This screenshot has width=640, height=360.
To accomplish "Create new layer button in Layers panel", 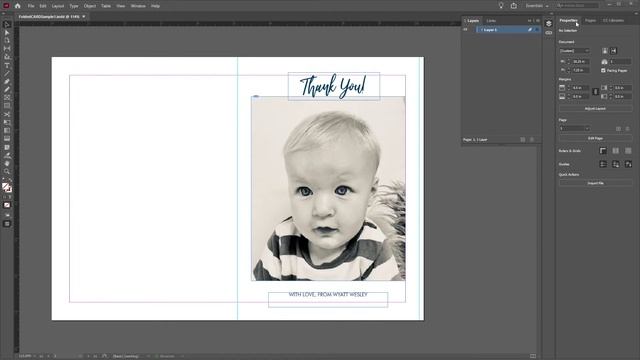I will (523, 140).
